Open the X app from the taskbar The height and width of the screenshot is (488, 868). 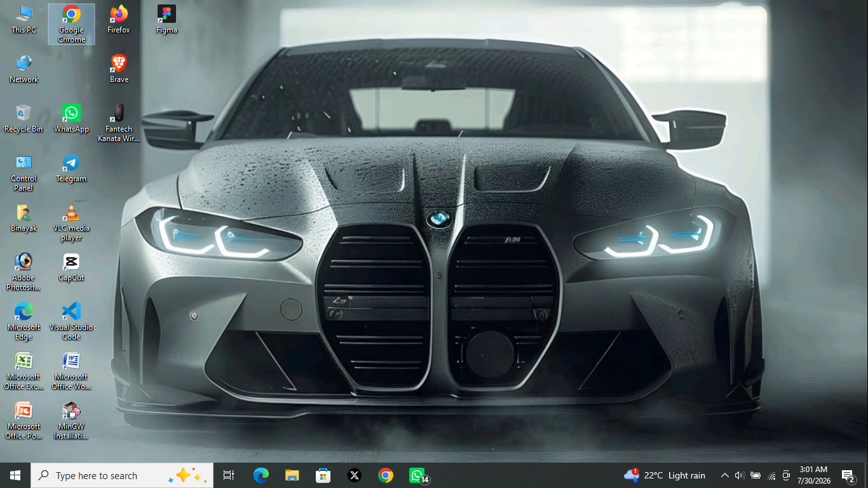[354, 475]
